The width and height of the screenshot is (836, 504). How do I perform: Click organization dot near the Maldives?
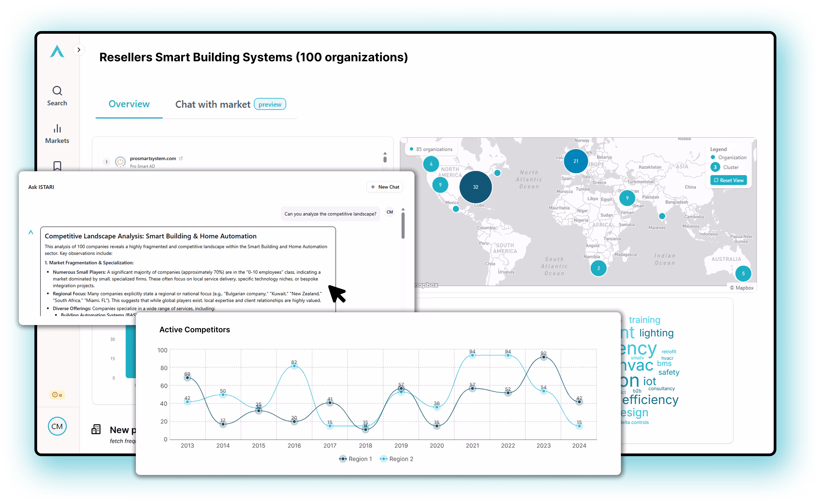click(662, 216)
